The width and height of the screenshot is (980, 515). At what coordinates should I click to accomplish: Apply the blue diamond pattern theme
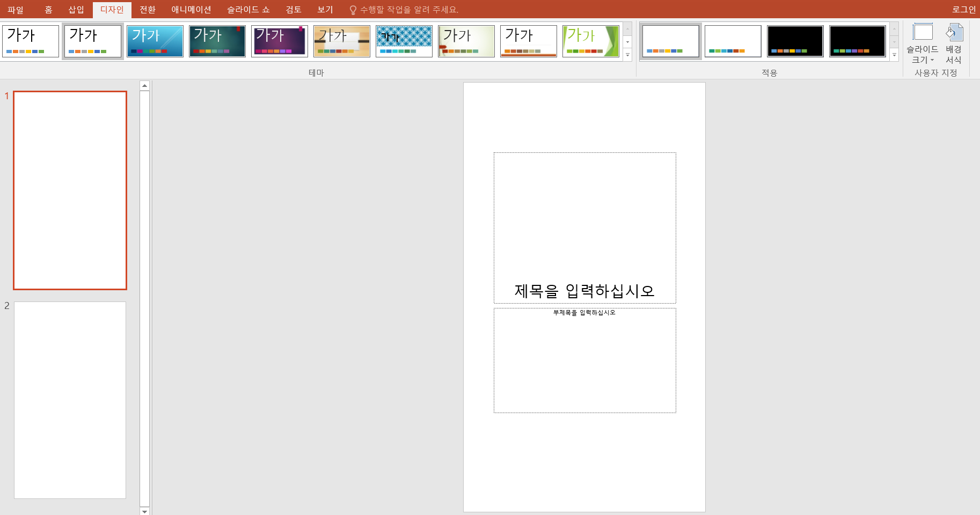click(x=404, y=41)
